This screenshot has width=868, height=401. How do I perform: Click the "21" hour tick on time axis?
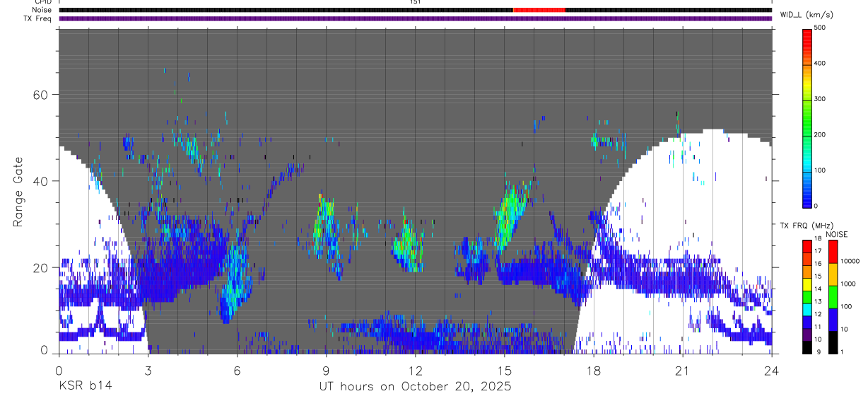pyautogui.click(x=682, y=371)
